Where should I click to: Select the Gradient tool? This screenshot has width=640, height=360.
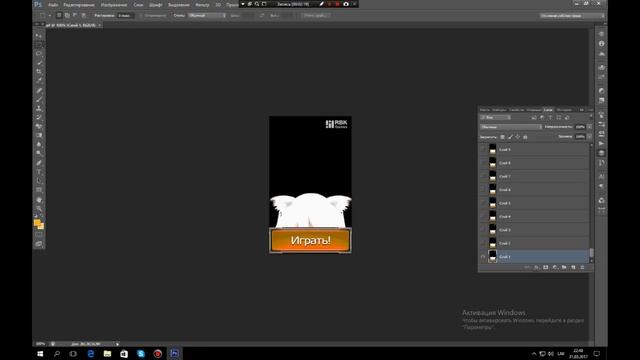(39, 135)
